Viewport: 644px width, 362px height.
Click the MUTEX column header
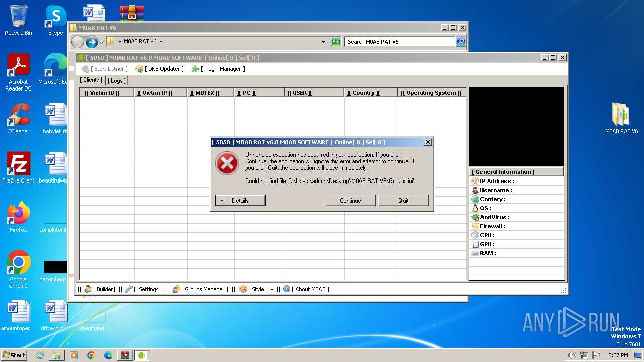(210, 93)
